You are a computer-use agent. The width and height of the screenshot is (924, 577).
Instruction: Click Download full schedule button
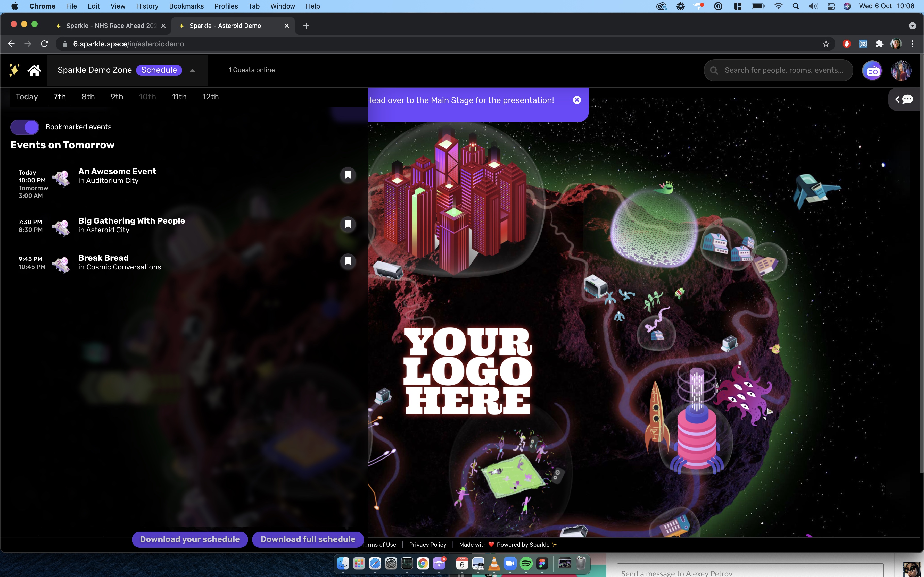(308, 539)
